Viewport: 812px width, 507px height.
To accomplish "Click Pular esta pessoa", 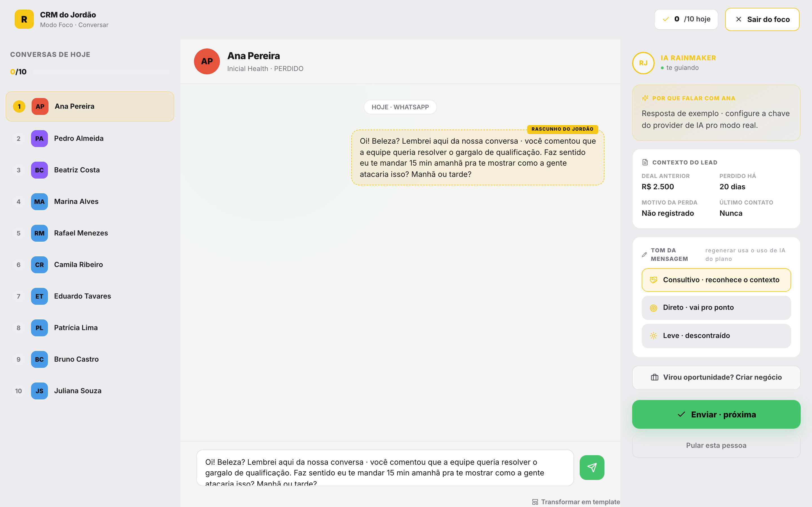I will click(716, 446).
